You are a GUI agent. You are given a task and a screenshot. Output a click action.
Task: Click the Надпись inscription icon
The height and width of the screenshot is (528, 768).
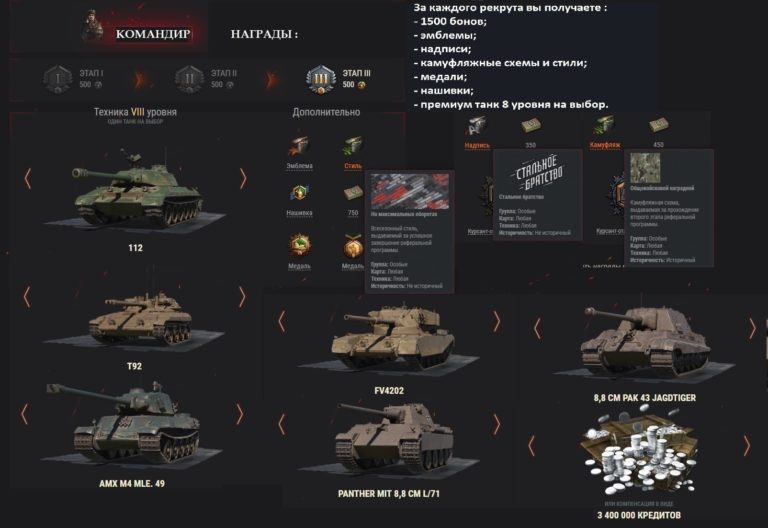click(476, 127)
